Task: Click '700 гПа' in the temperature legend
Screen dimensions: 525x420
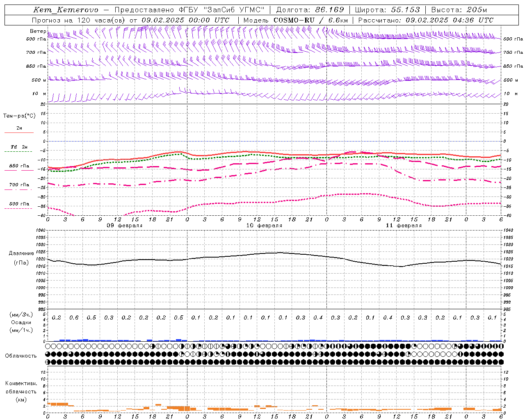Action: 19,185
